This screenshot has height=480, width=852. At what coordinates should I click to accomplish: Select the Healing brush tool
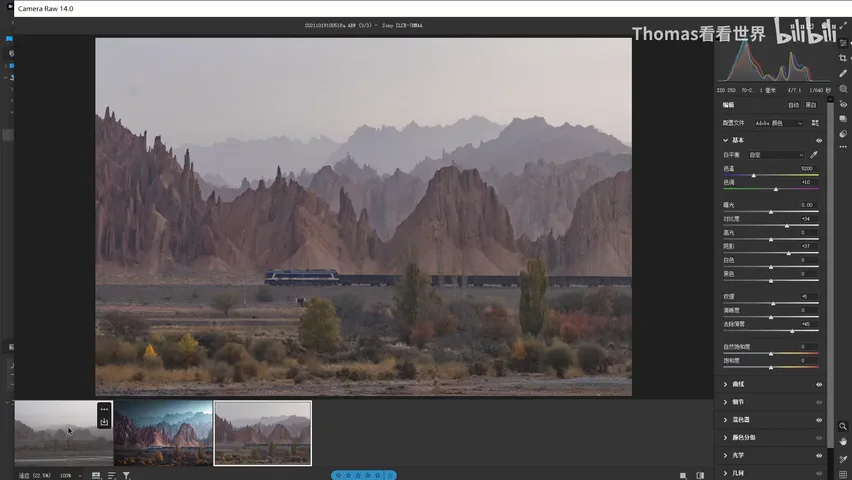(x=843, y=73)
